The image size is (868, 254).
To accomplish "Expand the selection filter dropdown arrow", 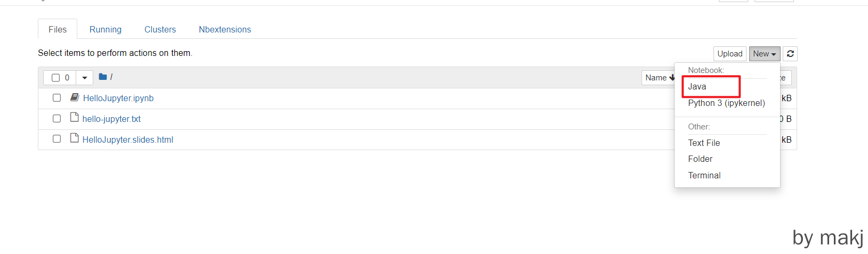I will (x=84, y=78).
